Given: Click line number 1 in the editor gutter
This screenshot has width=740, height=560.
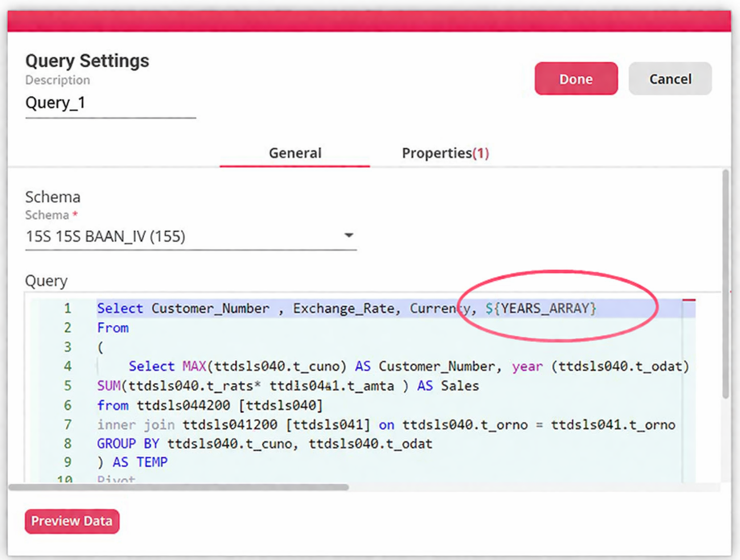Looking at the screenshot, I should pos(67,308).
